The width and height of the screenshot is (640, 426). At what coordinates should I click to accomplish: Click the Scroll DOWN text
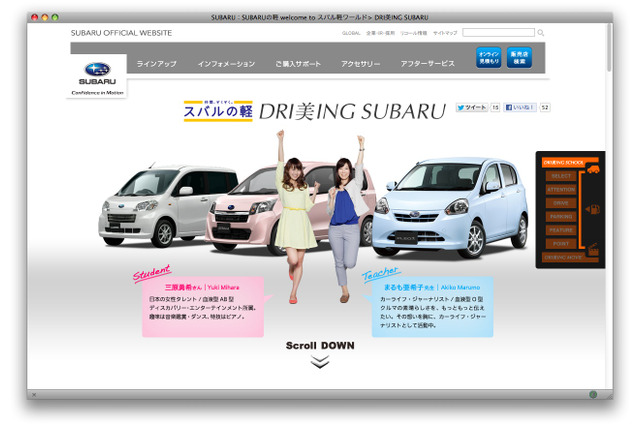click(320, 346)
